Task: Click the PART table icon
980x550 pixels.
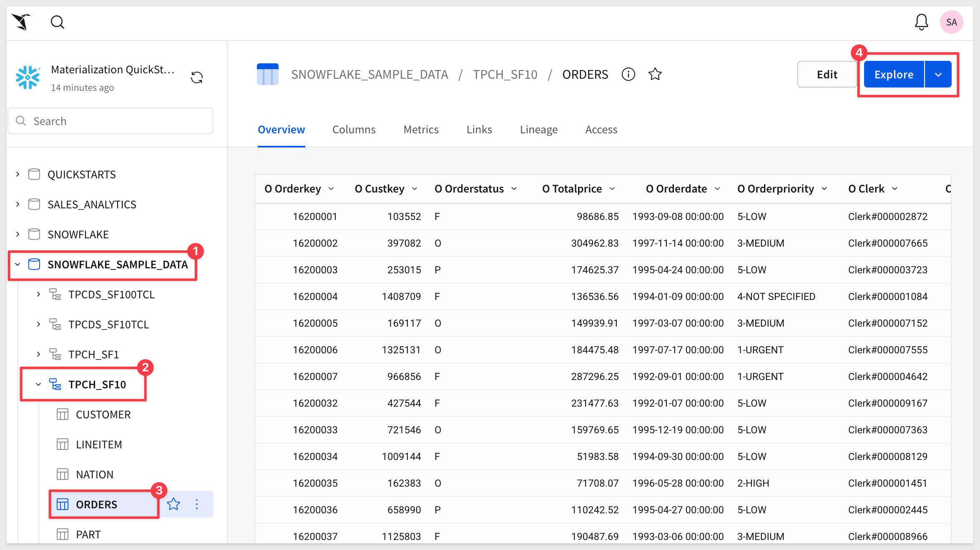Action: (x=63, y=534)
